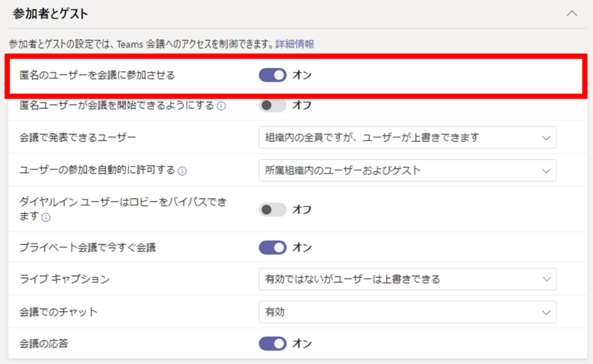This screenshot has height=364, width=593.
Task: Turn on ダイヤルイン ユーザー lobby bypass toggle
Action: 272,209
